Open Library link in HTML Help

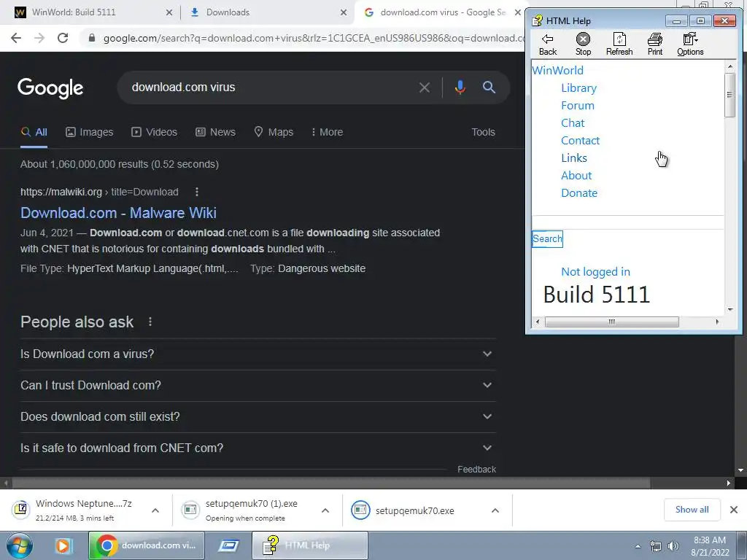(578, 88)
